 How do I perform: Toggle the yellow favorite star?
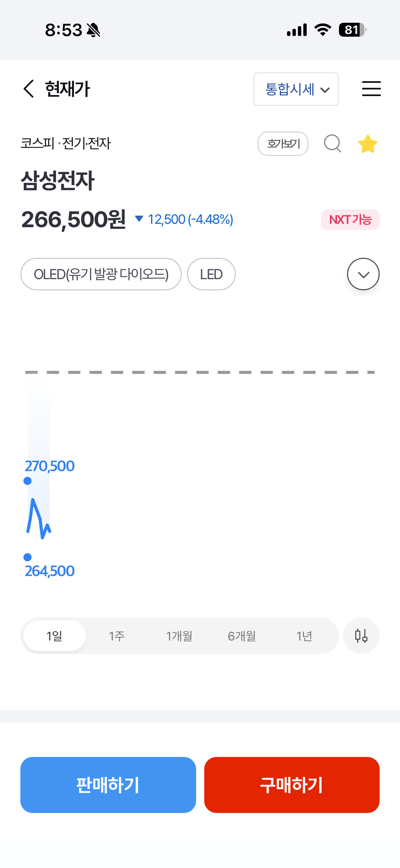point(368,144)
